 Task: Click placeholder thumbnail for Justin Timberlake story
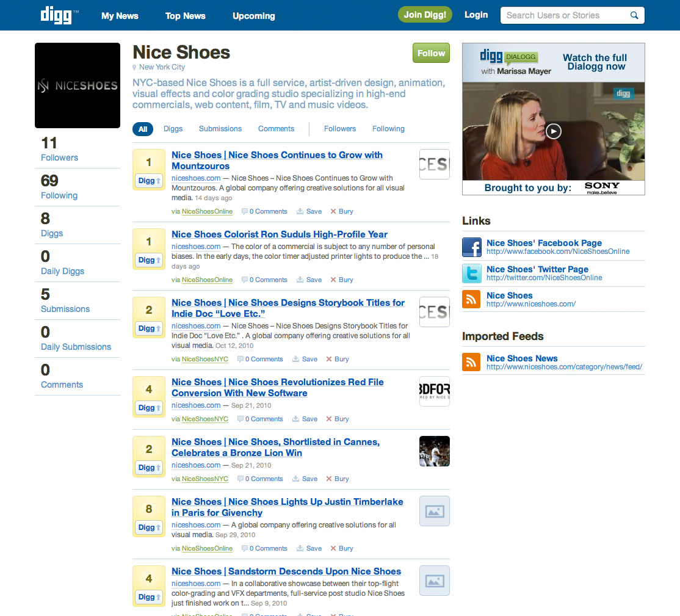click(x=435, y=511)
